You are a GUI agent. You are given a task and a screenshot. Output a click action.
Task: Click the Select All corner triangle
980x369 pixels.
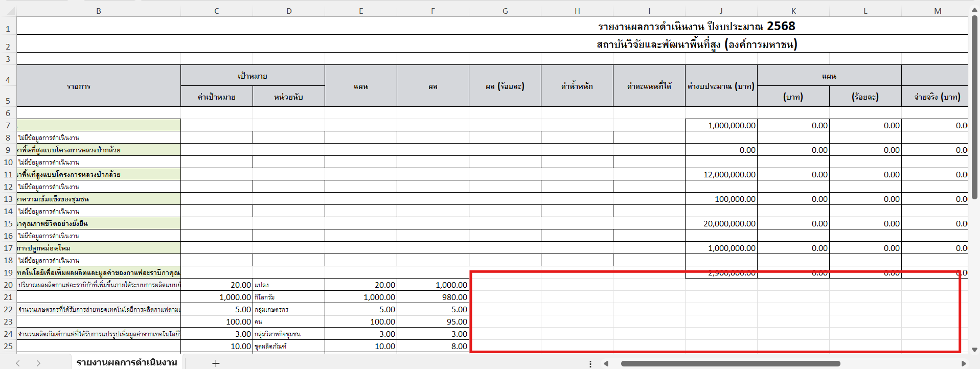pos(11,11)
